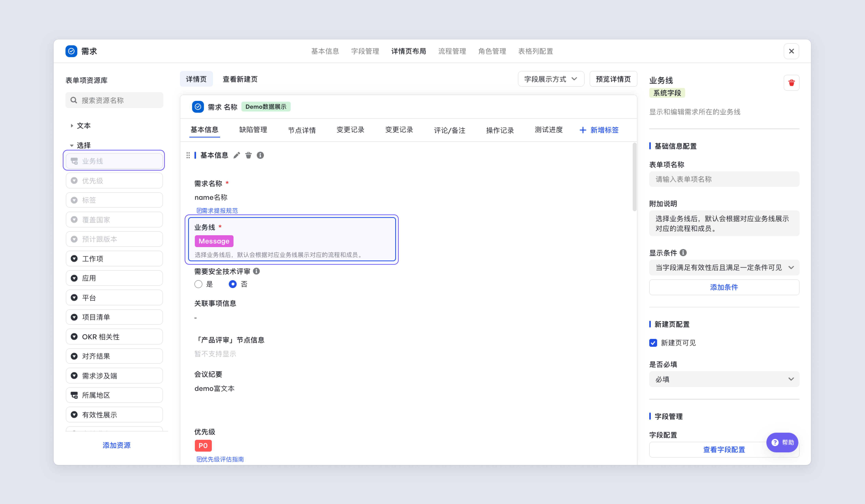Click info icon next to 显示条件
This screenshot has width=865, height=504.
pos(683,253)
